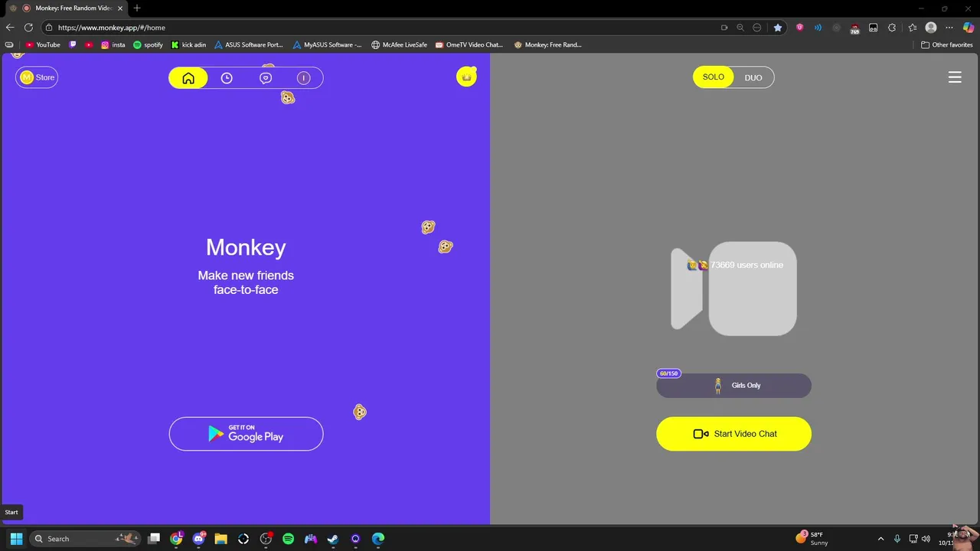The height and width of the screenshot is (551, 980).
Task: Open the Twitch bookmark icon
Action: point(73,45)
